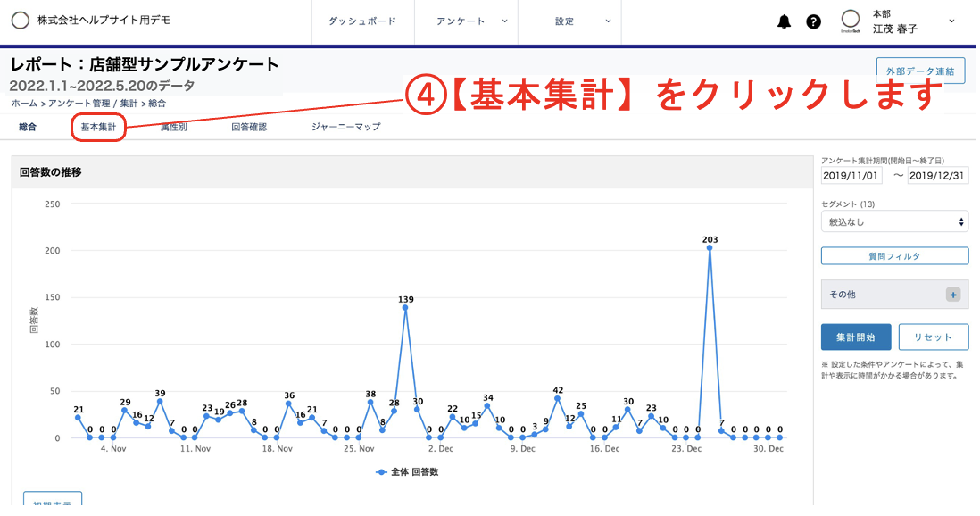Click the notification bell icon
980x516 pixels.
click(785, 21)
